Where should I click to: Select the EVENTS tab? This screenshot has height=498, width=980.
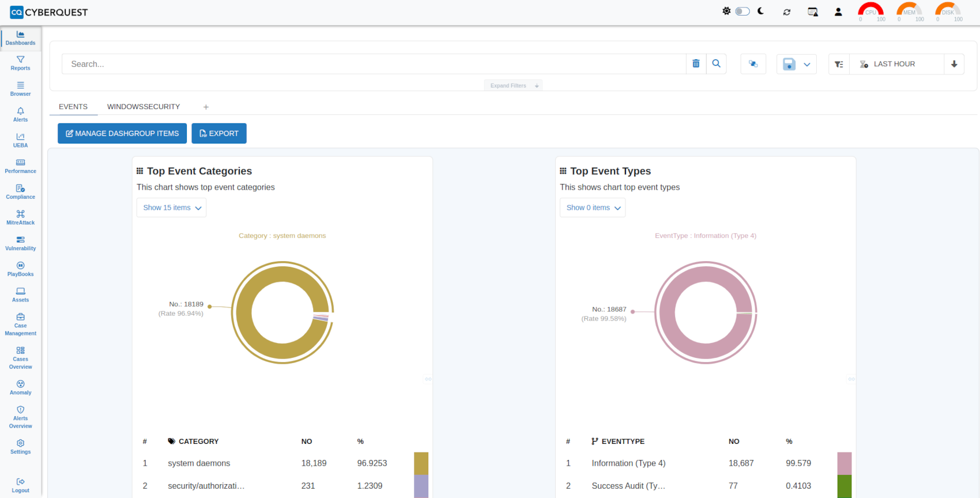73,107
